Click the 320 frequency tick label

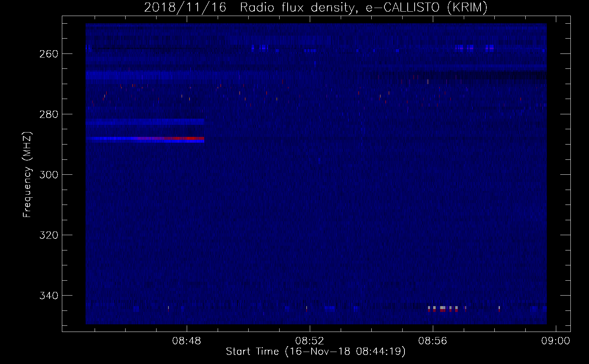49,235
